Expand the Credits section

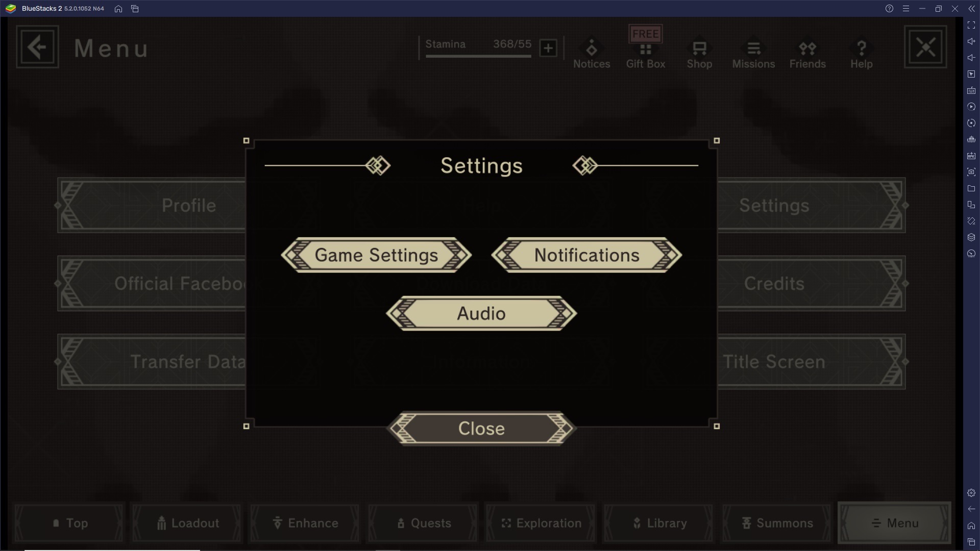pyautogui.click(x=774, y=283)
